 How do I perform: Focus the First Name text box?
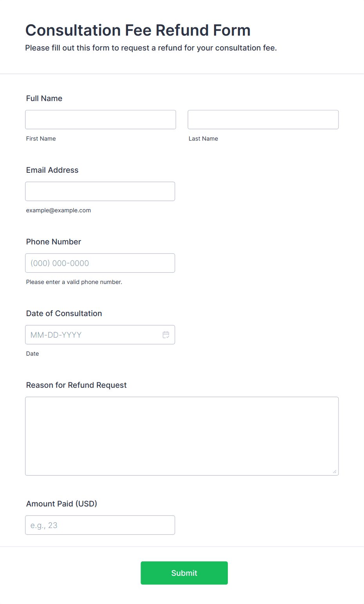coord(101,119)
